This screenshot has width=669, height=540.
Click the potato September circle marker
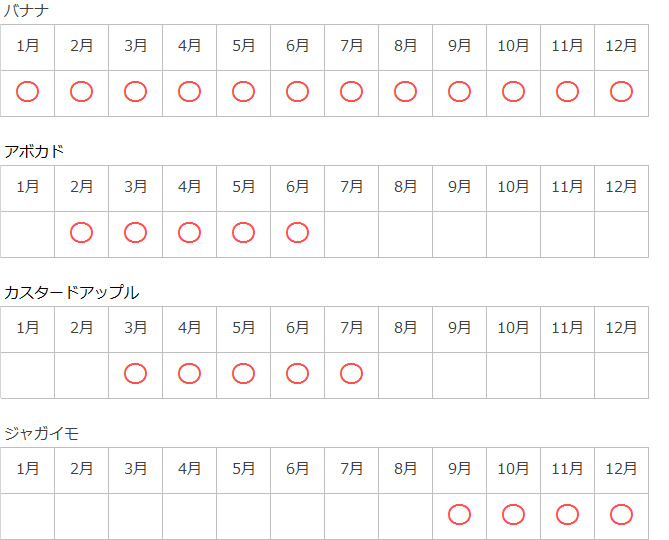click(459, 515)
